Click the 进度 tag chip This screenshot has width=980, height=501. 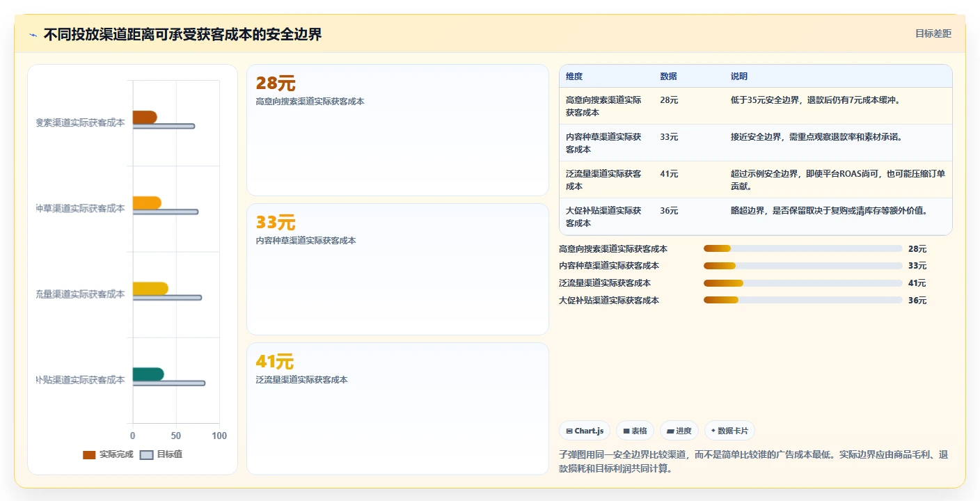coord(679,431)
